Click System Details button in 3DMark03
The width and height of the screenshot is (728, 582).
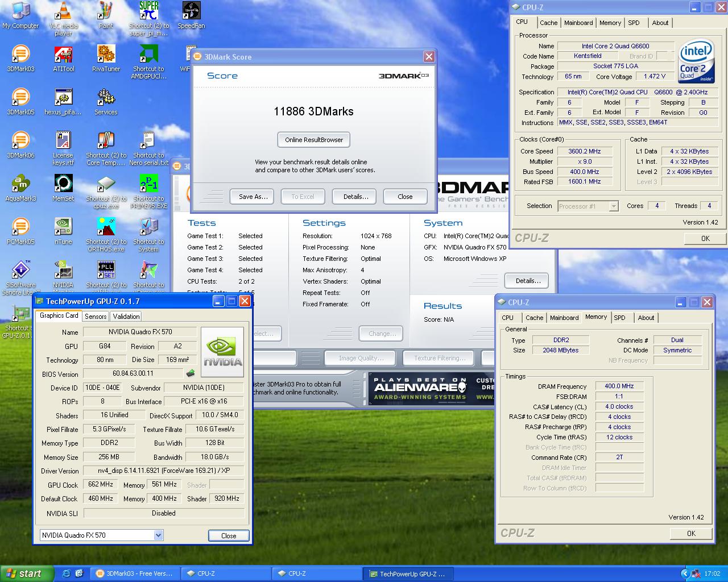tap(527, 281)
